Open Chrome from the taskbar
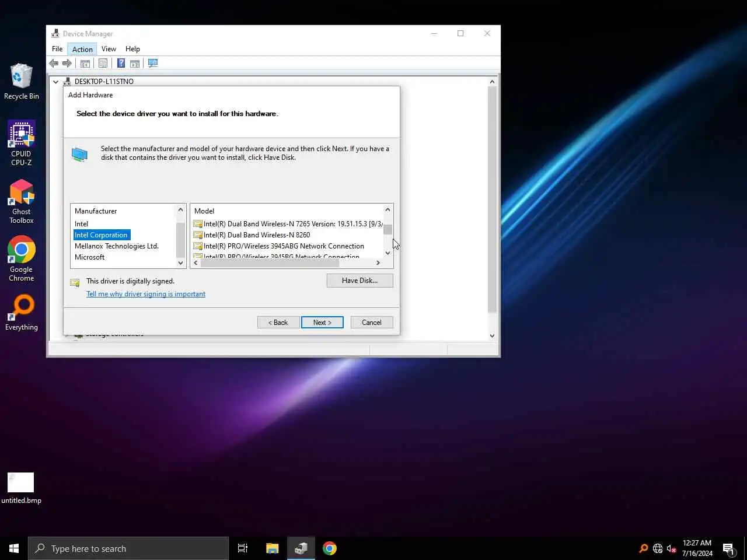The width and height of the screenshot is (747, 560). coord(330,548)
